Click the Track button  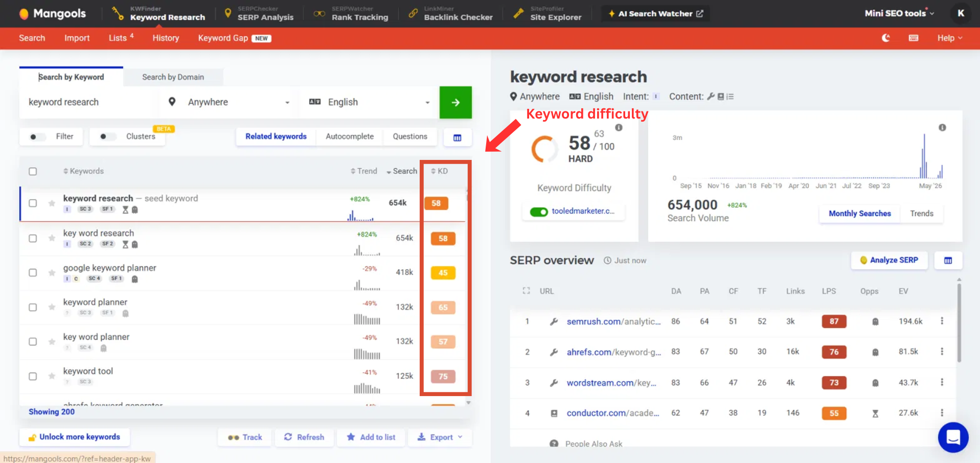pyautogui.click(x=245, y=437)
